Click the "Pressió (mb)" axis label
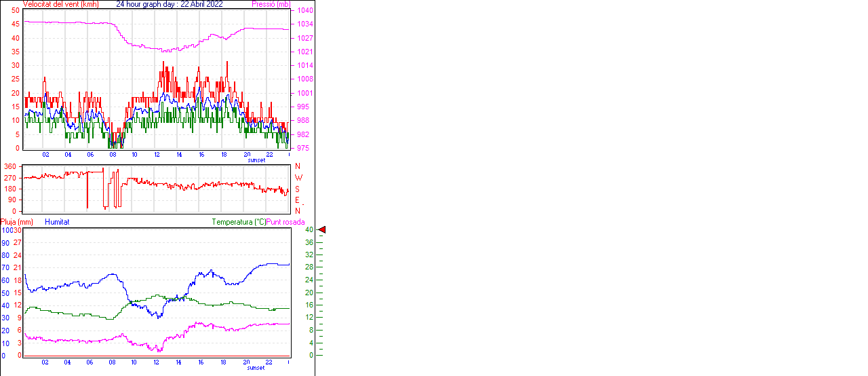The height and width of the screenshot is (376, 868). pyautogui.click(x=271, y=4)
